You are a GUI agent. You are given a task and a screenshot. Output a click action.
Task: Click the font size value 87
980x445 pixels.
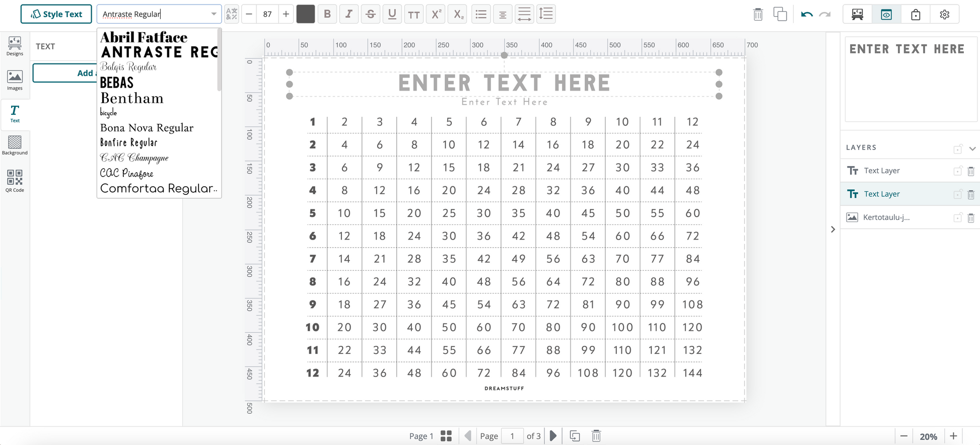click(x=267, y=14)
